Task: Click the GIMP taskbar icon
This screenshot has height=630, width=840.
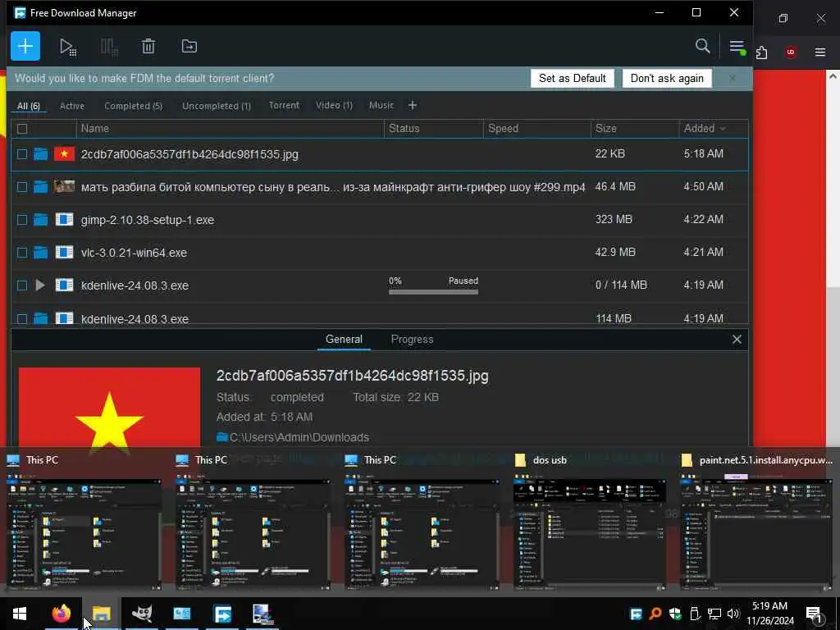Action: coord(142,614)
